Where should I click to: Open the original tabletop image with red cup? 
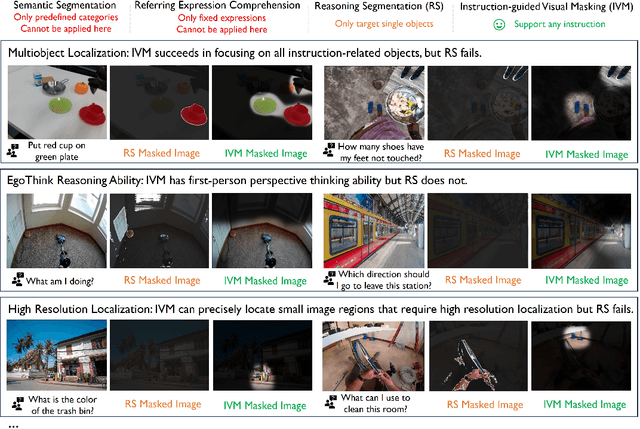pyautogui.click(x=57, y=102)
